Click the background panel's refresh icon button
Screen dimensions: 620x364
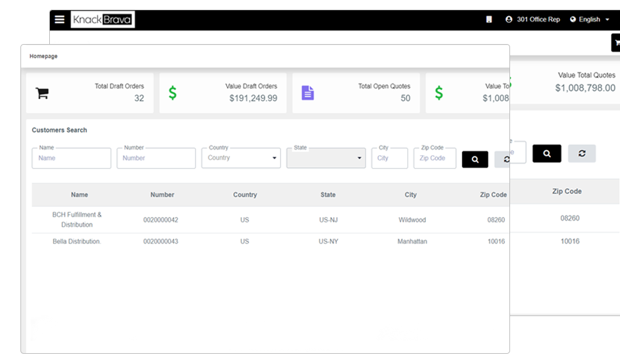pos(582,153)
